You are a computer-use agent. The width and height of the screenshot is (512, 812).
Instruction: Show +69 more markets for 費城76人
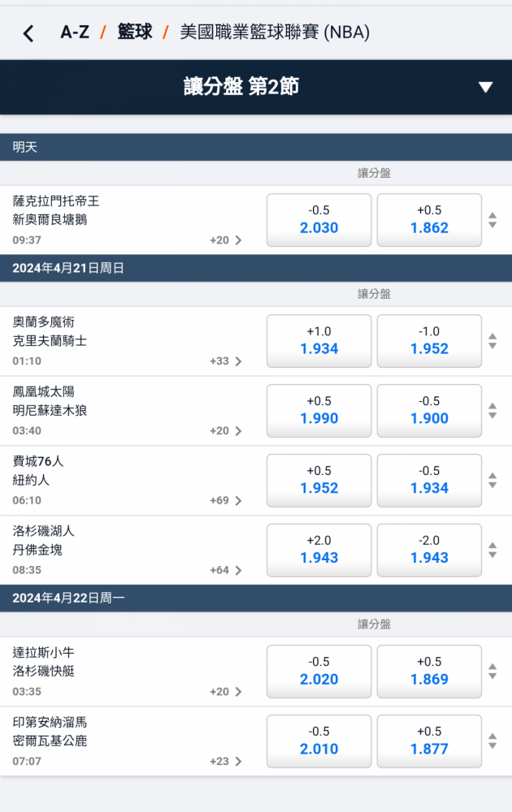pos(225,501)
